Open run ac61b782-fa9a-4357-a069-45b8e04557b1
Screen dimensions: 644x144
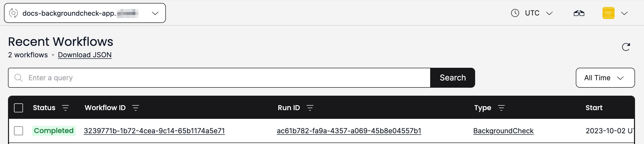click(349, 131)
